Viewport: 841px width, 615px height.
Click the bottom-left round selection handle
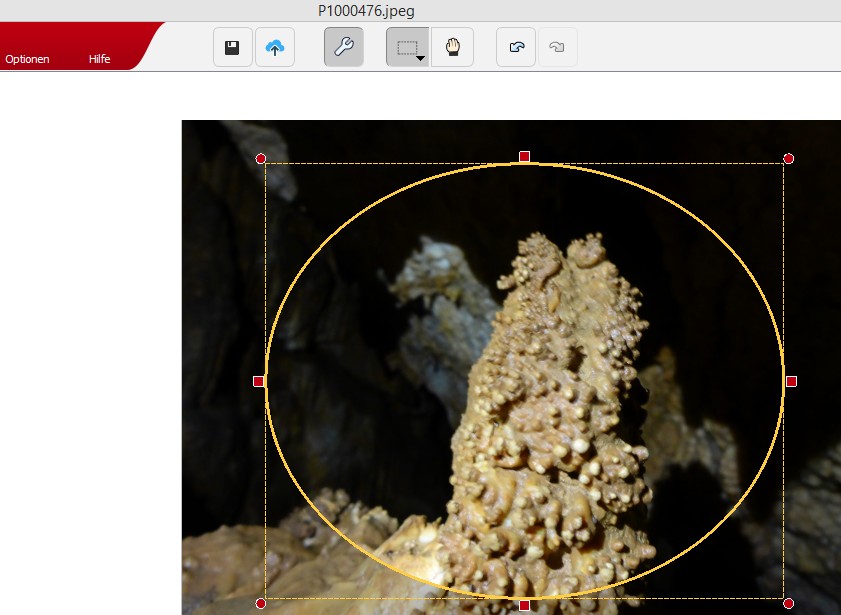(x=261, y=603)
